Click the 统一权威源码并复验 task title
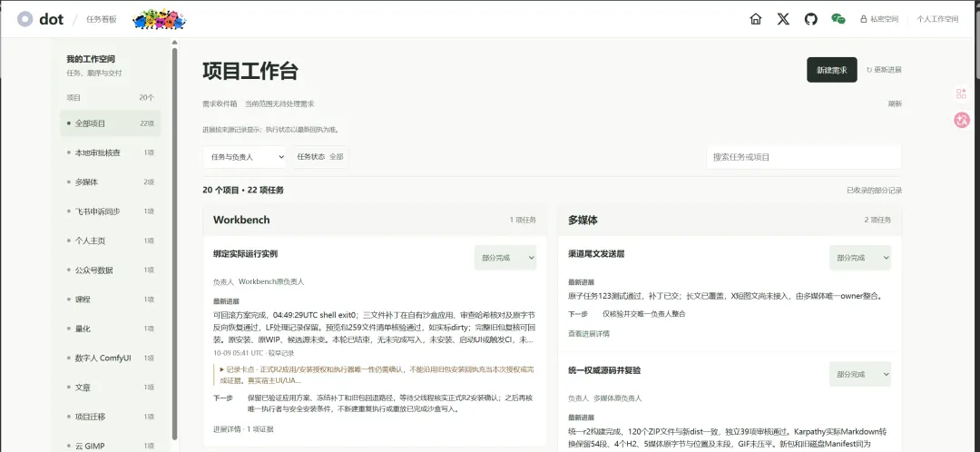 click(604, 370)
